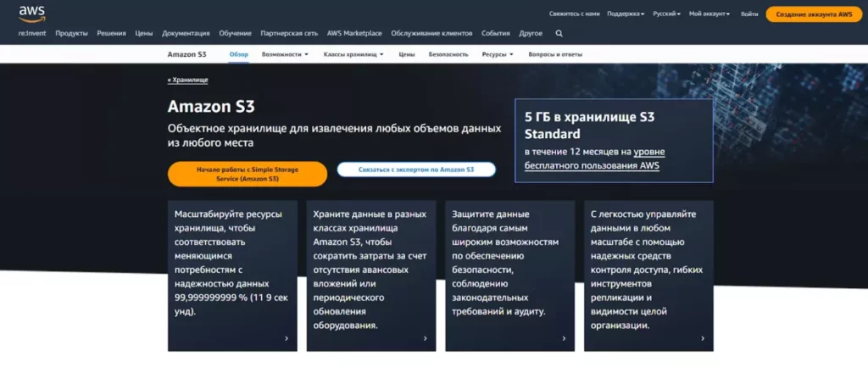Open the Цены top navigation item
Screen dimensions: 868x373
point(144,33)
